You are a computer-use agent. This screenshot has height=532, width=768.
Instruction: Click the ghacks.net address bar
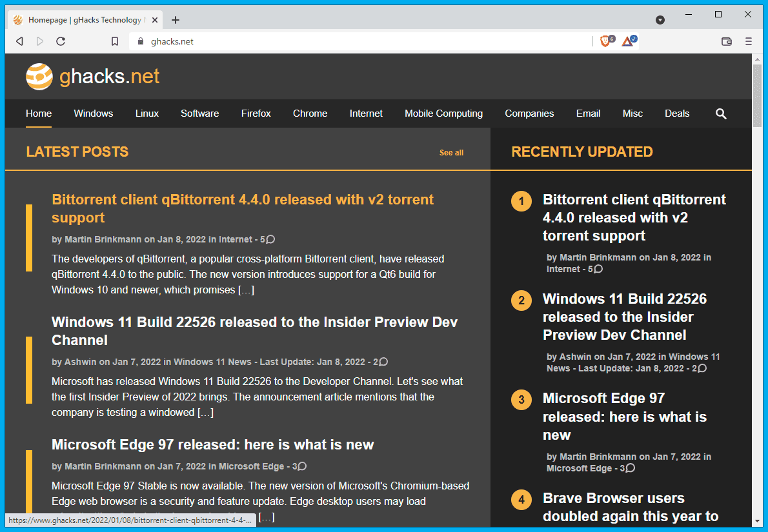tap(361, 41)
